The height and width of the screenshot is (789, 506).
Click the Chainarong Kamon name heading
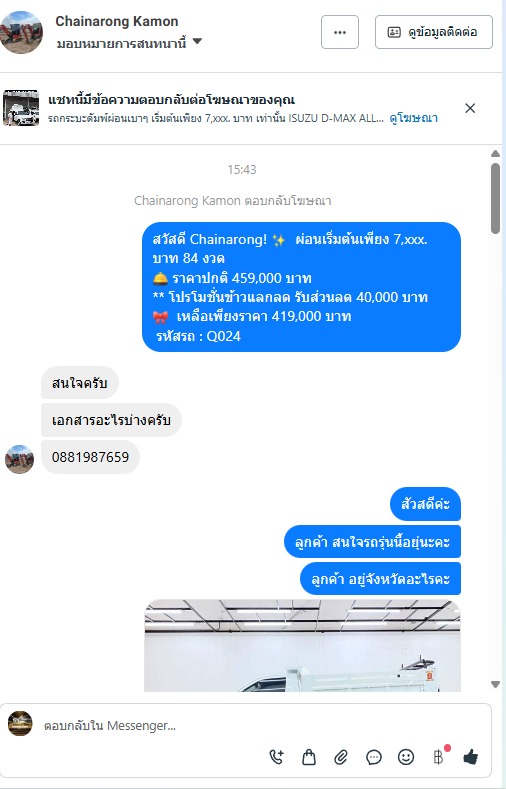coord(117,21)
